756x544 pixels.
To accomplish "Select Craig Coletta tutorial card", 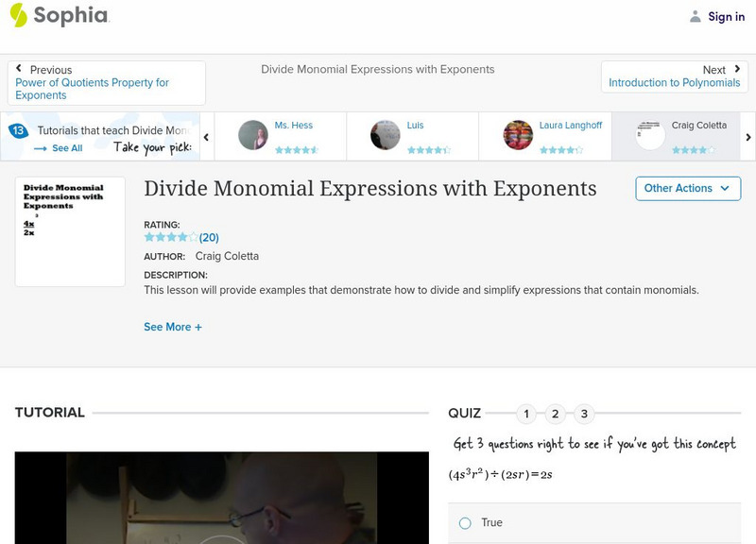I will pyautogui.click(x=677, y=136).
